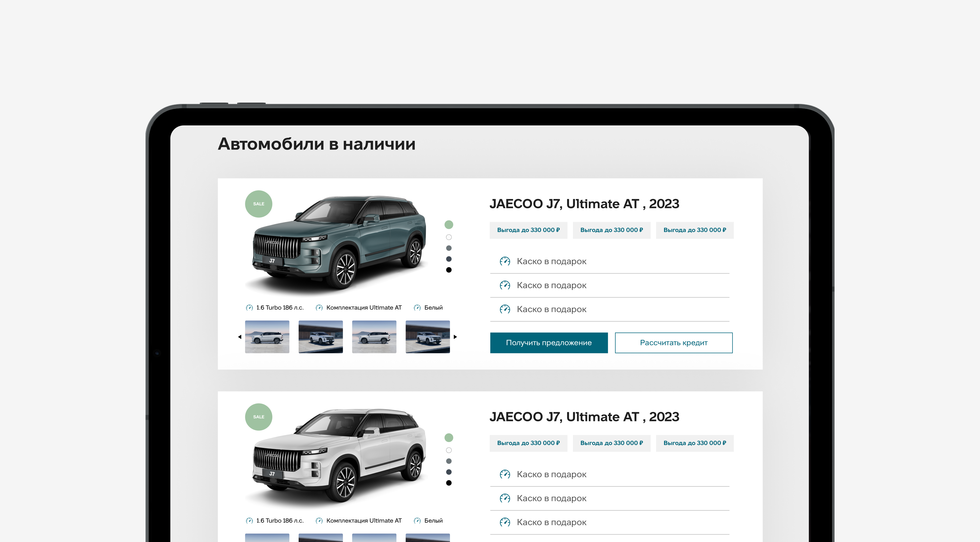The height and width of the screenshot is (542, 980).
Task: Click the first Выгода до 330 000 ₽ badge in green car card
Action: tap(528, 230)
